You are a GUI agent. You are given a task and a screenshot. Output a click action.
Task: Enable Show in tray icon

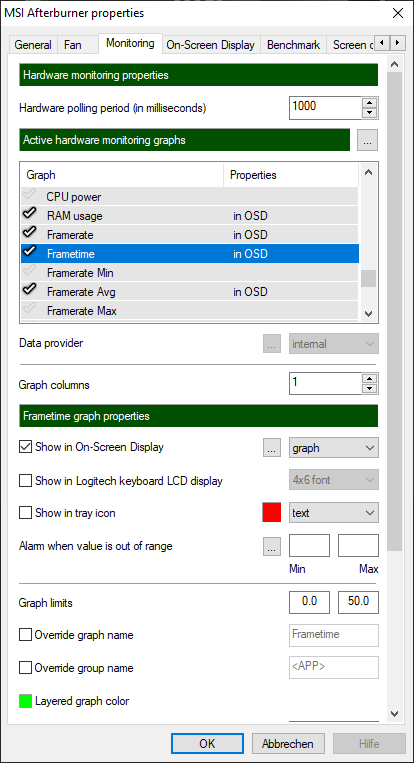(25, 513)
